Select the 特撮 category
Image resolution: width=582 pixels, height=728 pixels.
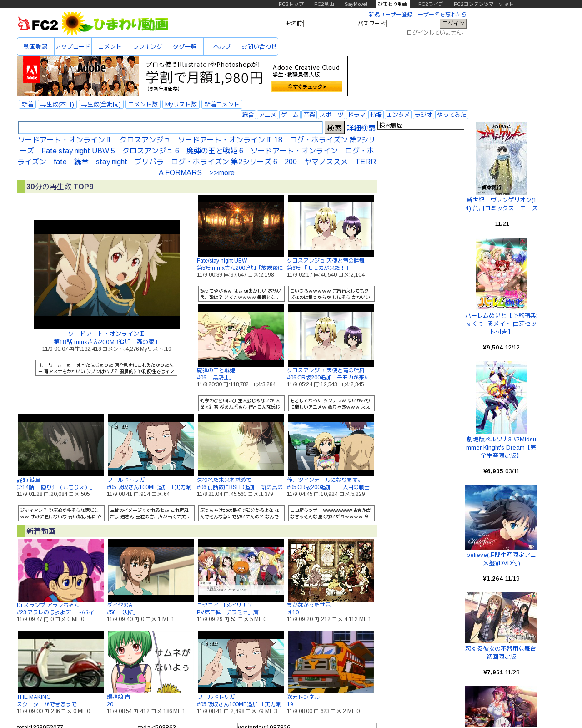click(376, 115)
